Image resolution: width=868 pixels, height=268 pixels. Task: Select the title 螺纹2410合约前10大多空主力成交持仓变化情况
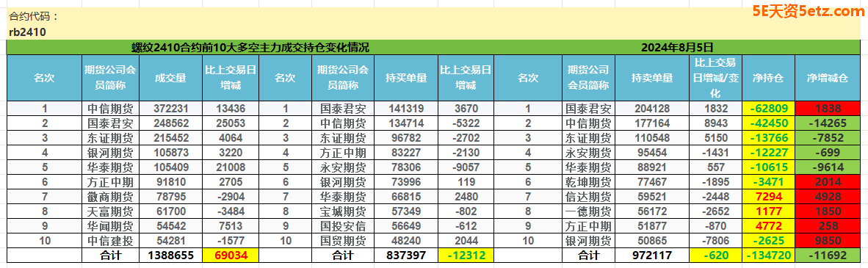coord(250,48)
